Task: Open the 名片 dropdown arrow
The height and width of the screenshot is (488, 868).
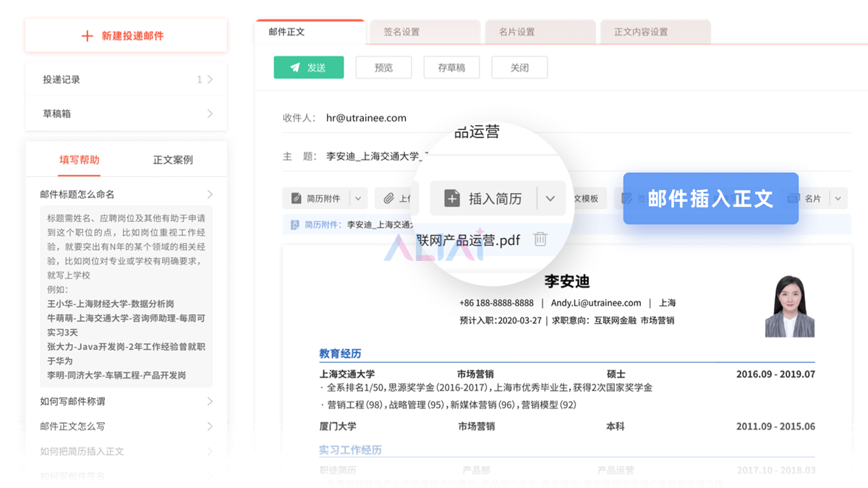Action: tap(838, 198)
